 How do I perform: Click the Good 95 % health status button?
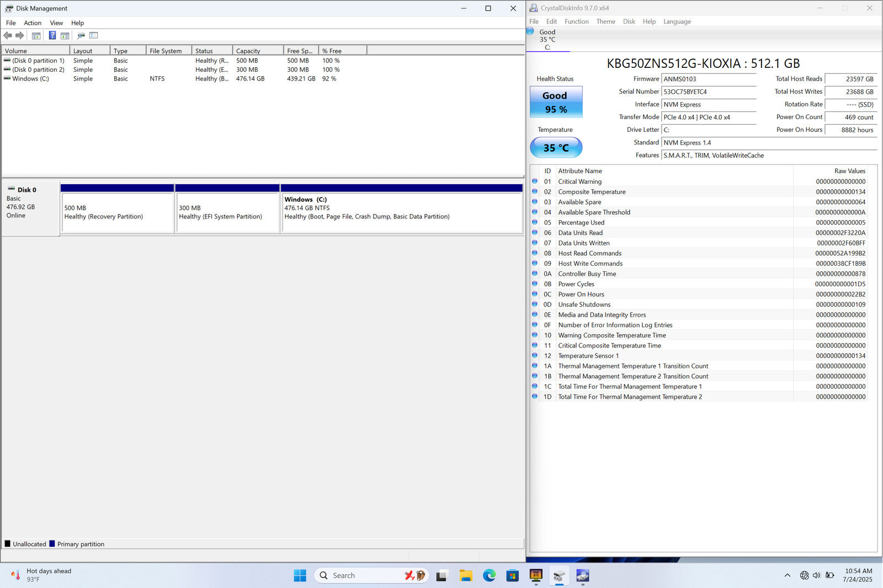tap(556, 102)
